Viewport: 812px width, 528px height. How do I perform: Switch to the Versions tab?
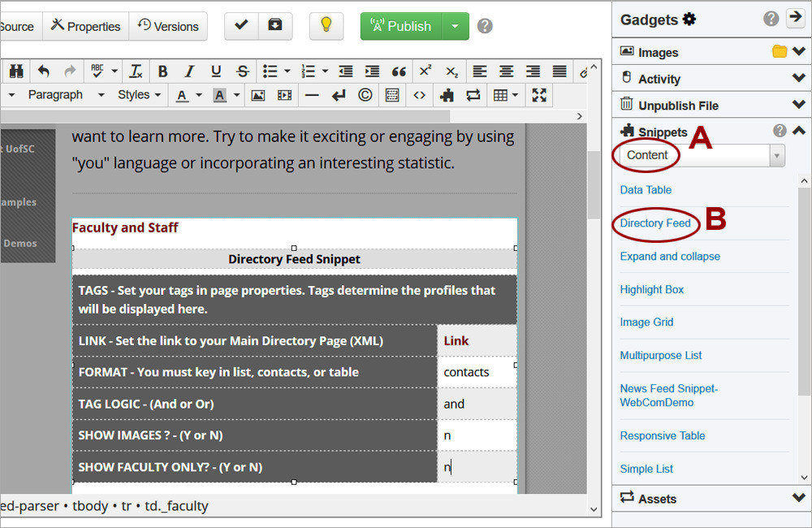tap(168, 26)
